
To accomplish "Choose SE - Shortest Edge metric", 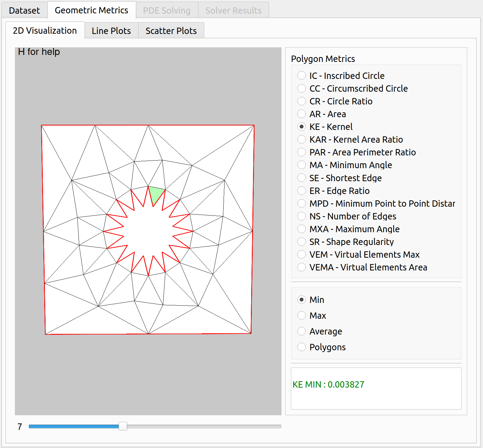I will (x=302, y=178).
